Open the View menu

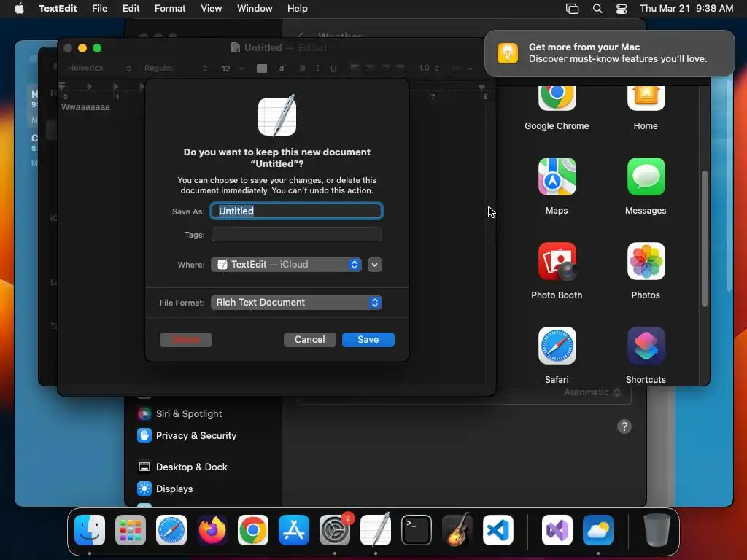[x=211, y=9]
